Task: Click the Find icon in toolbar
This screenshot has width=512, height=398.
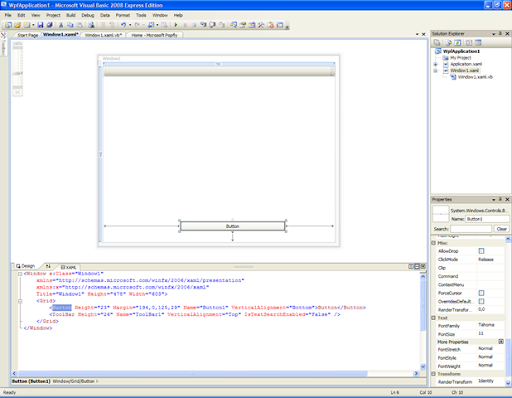Action: point(91,25)
